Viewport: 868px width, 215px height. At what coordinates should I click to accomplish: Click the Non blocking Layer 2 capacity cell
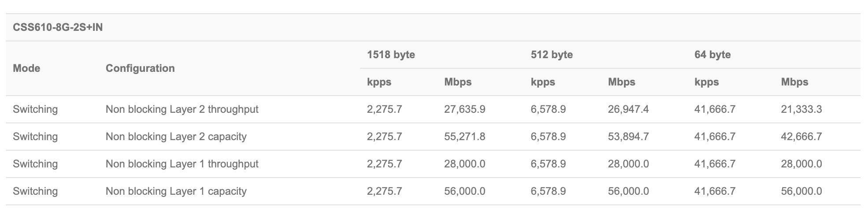(x=176, y=137)
